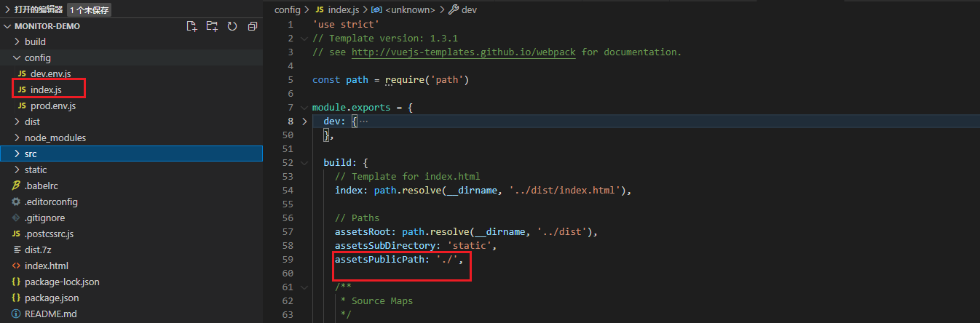The image size is (980, 323).
Task: Click the dev breadcrumb segment
Action: tap(470, 9)
